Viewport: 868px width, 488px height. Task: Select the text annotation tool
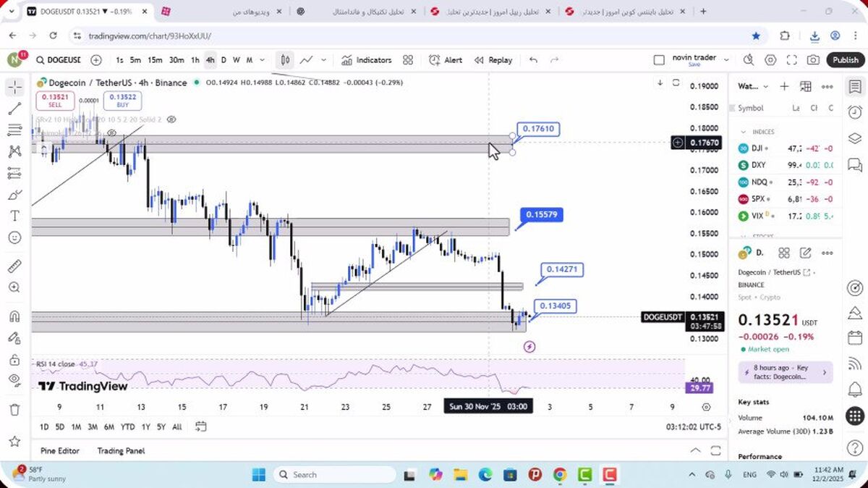(14, 216)
